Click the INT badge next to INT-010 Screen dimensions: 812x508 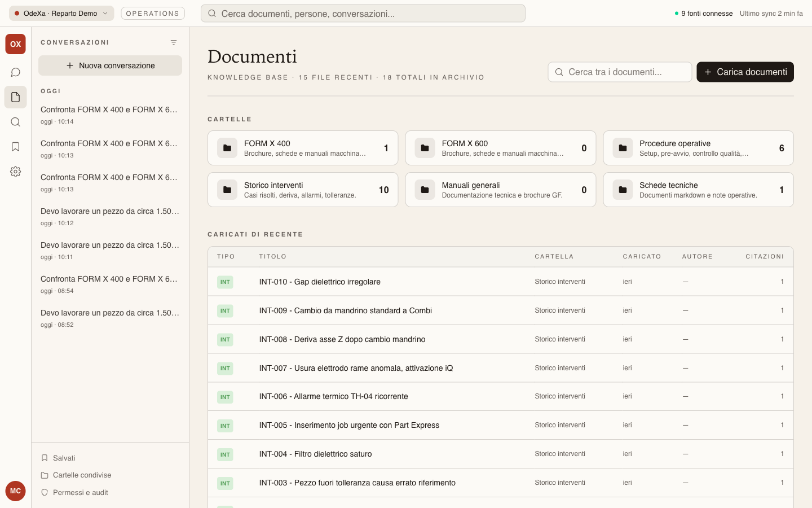click(x=225, y=281)
